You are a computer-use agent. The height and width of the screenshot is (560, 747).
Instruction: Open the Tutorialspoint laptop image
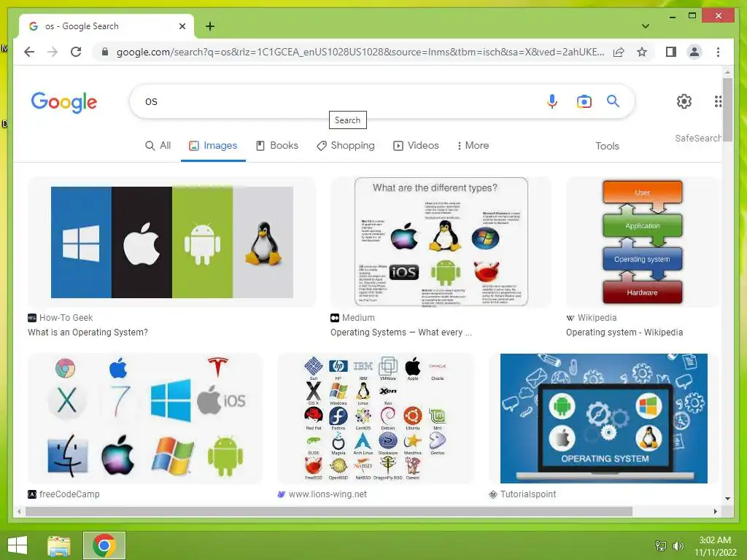[x=603, y=419]
